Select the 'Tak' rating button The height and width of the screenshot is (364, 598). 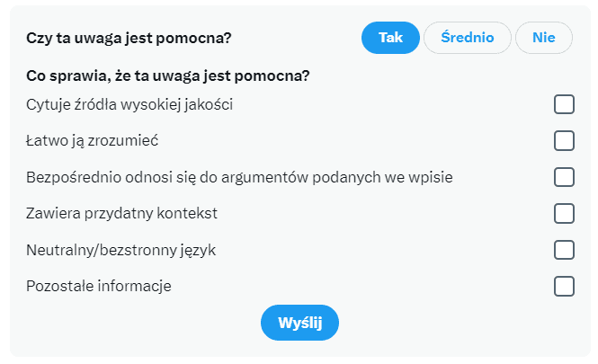tap(390, 38)
